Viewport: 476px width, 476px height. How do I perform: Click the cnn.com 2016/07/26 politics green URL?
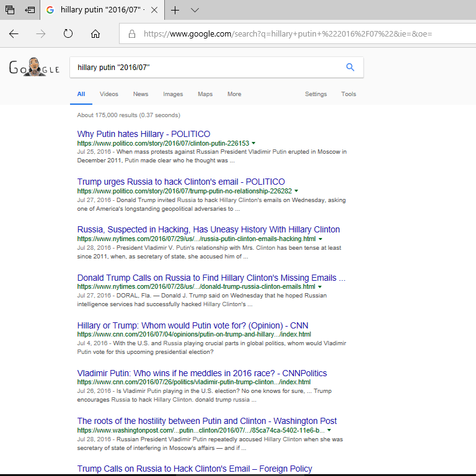point(193,382)
